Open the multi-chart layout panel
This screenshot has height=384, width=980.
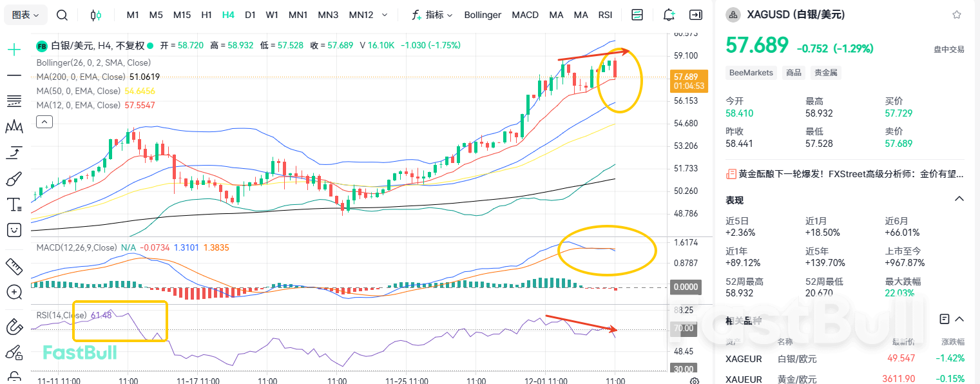[x=637, y=14]
